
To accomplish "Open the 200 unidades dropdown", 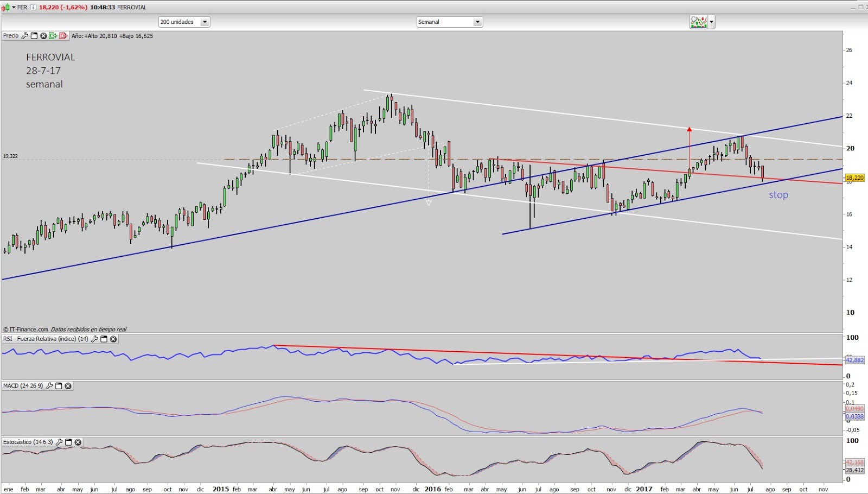I will [184, 22].
